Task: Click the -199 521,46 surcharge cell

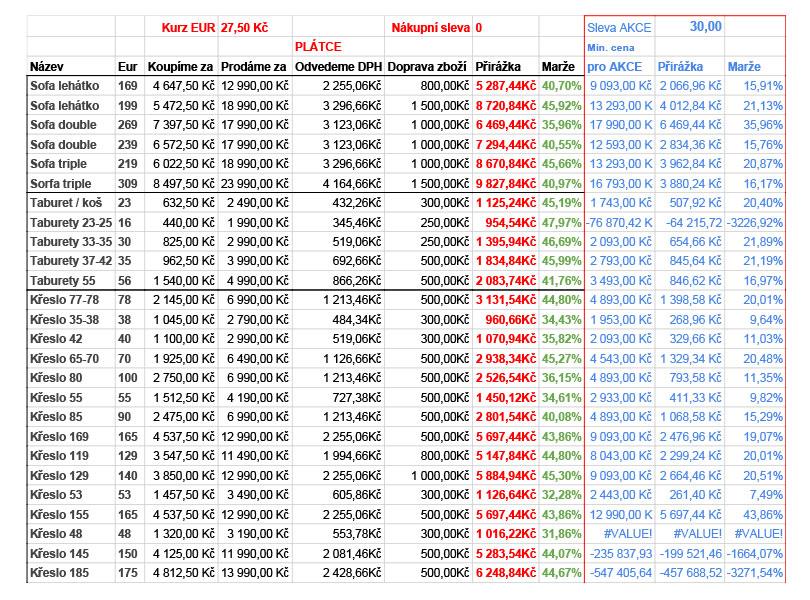Action: pyautogui.click(x=691, y=553)
